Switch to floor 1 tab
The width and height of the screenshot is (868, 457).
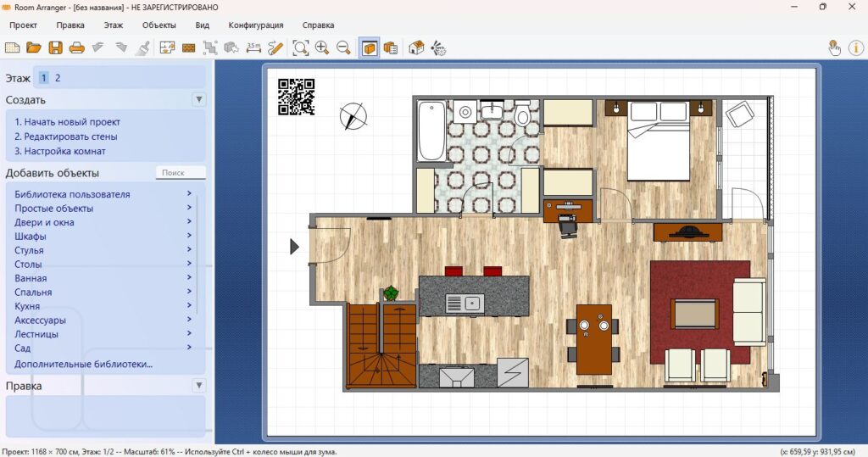[44, 78]
